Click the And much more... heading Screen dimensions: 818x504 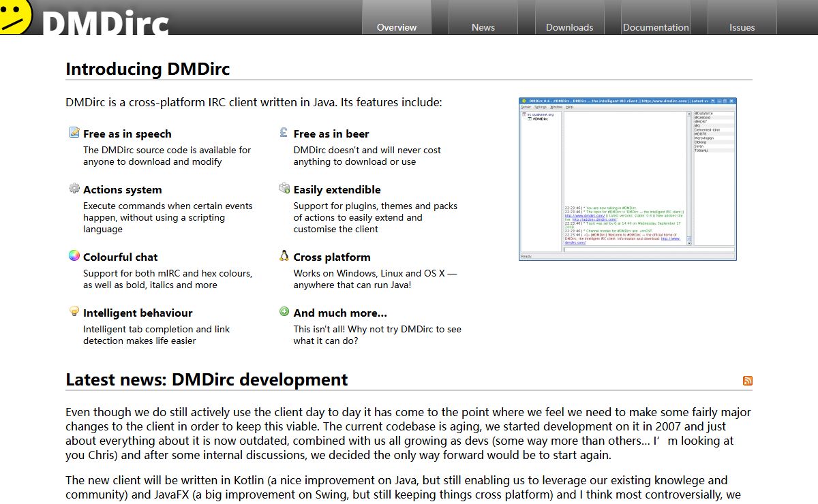[x=340, y=313]
